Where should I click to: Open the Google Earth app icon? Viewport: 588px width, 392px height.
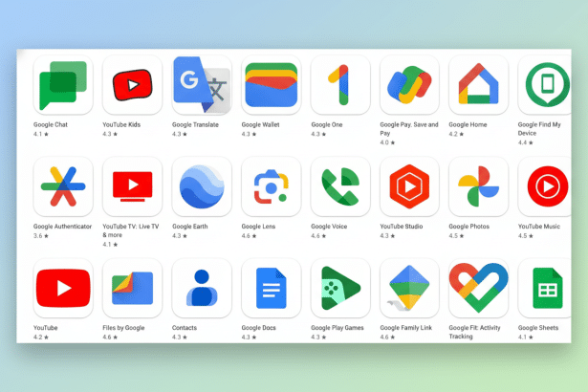coord(202,186)
